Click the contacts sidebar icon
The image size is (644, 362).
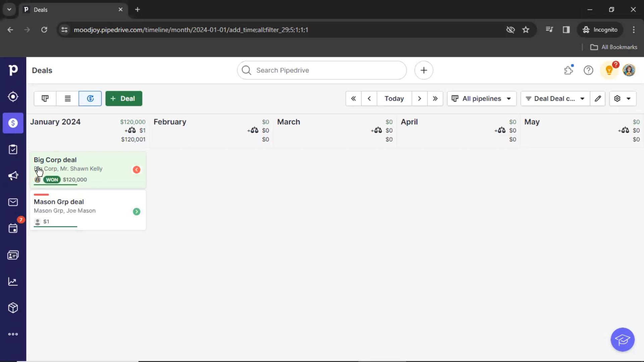pos(13,255)
